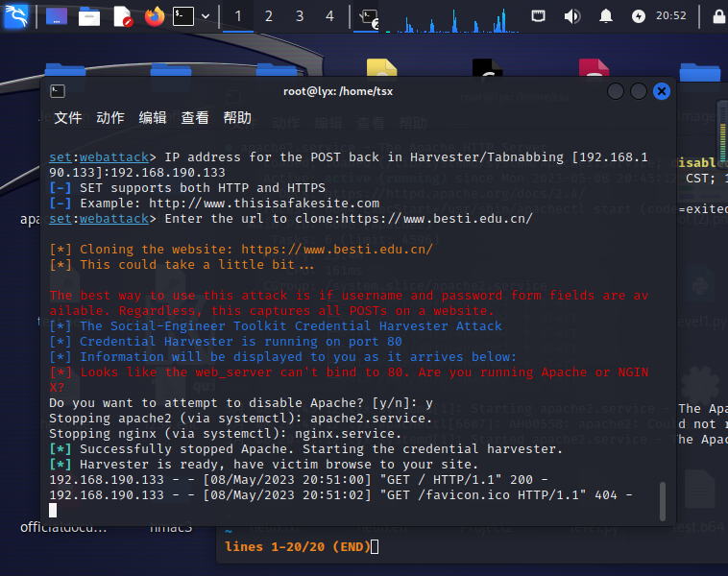The width and height of the screenshot is (728, 576).
Task: Open the Kali dragon applications menu
Action: [15, 15]
